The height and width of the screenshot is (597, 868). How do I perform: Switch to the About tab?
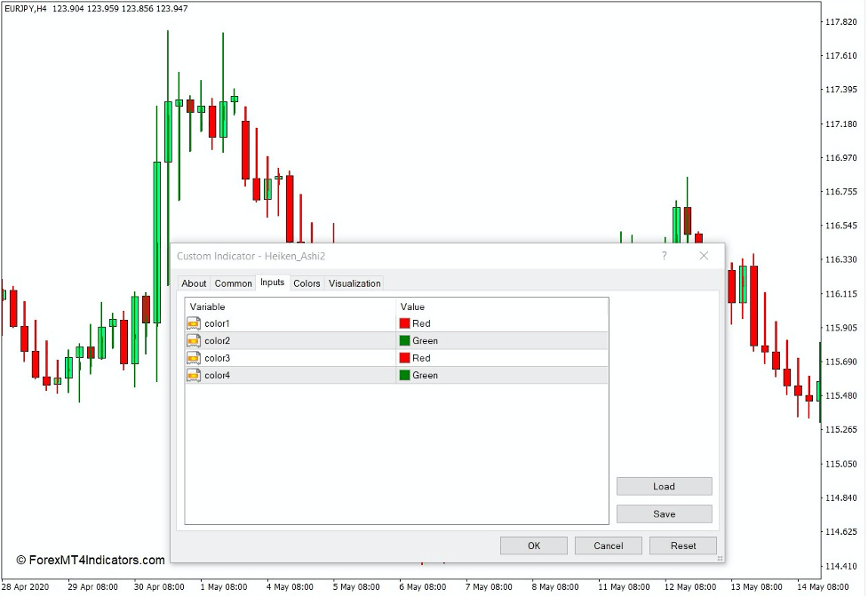(194, 283)
